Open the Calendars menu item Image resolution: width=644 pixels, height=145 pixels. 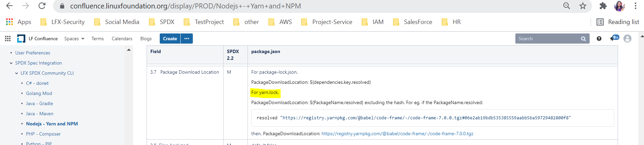pyautogui.click(x=122, y=39)
